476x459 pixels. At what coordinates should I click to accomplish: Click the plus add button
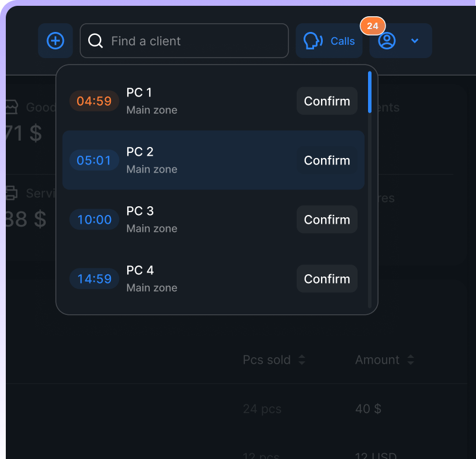(x=55, y=41)
